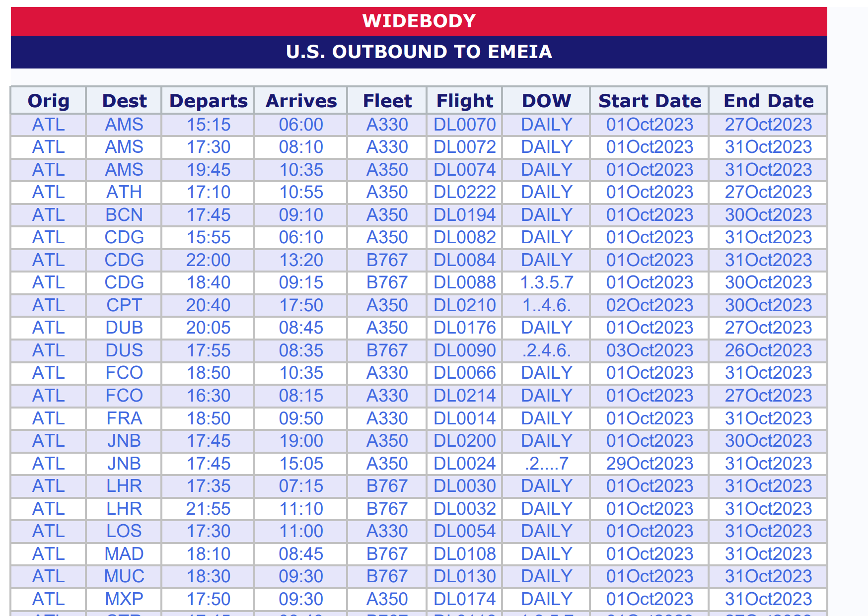Click flight number DL0108
Screen dimensions: 868x616
pos(464,554)
